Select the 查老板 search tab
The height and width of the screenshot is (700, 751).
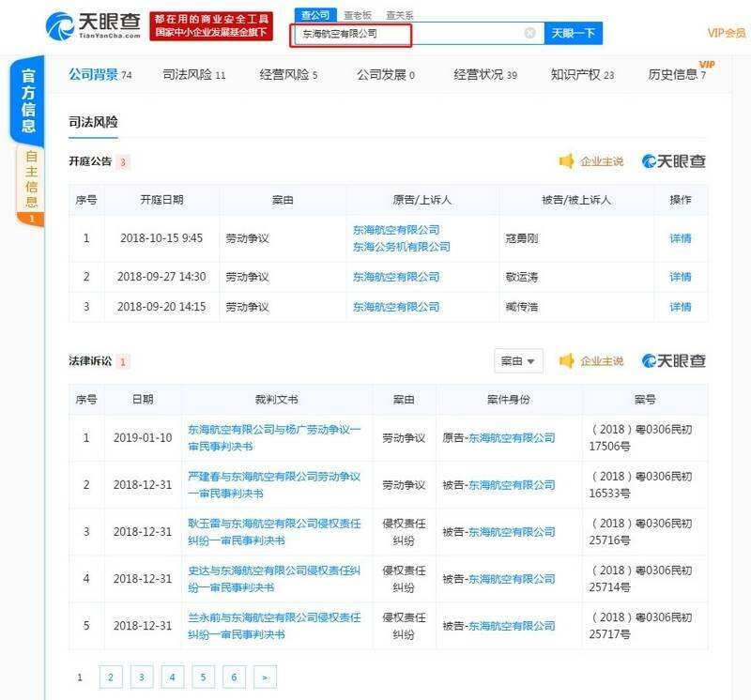358,15
